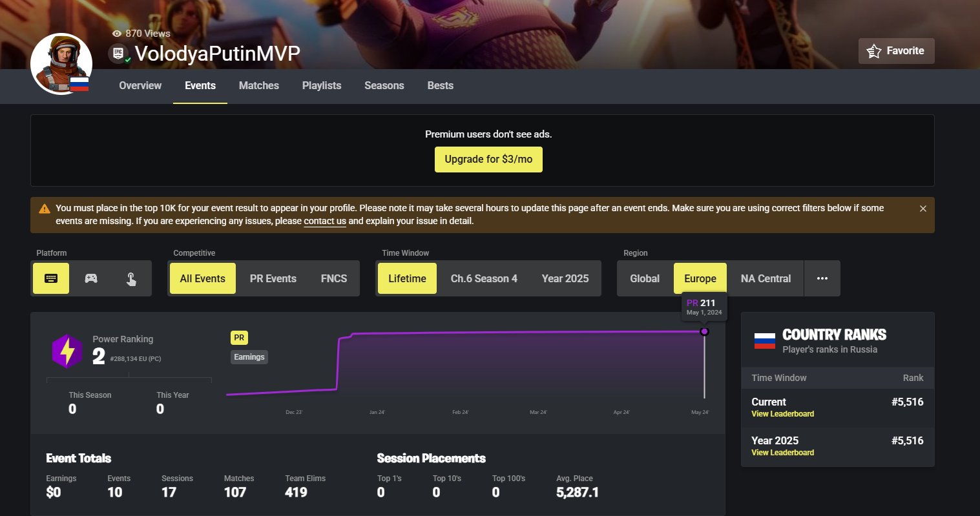Select the gamepad controller platform icon

[91, 278]
